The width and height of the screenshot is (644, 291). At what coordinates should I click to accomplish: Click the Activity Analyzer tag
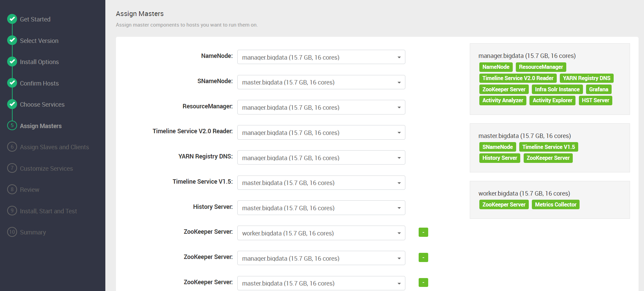click(503, 101)
